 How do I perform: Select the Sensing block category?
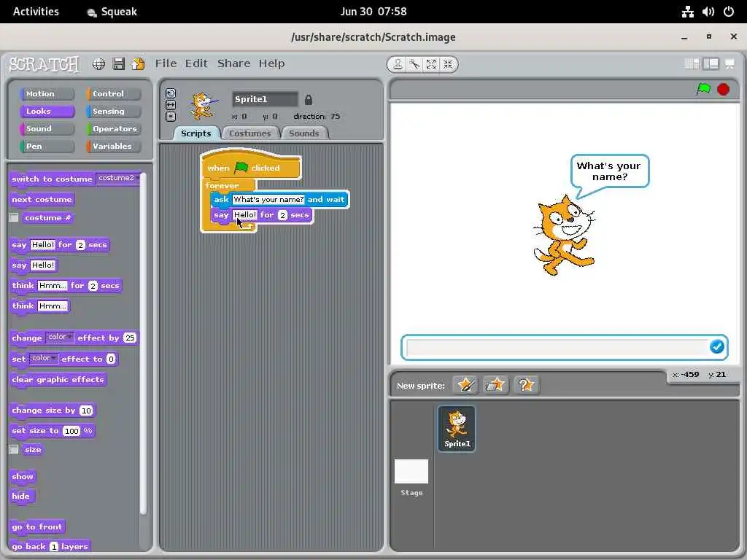pyautogui.click(x=113, y=112)
